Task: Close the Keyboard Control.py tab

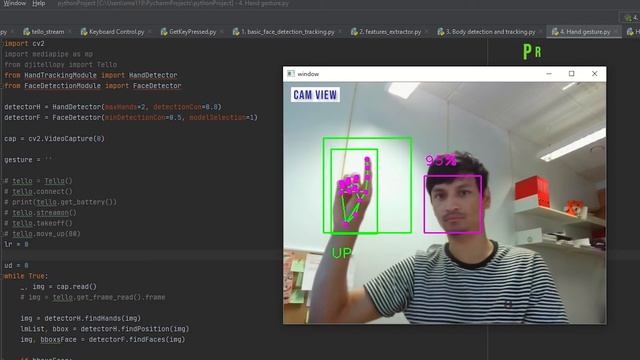Action: click(150, 31)
